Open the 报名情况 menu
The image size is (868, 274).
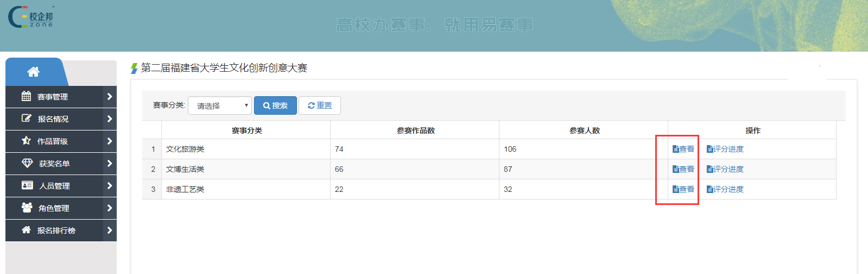click(x=61, y=119)
